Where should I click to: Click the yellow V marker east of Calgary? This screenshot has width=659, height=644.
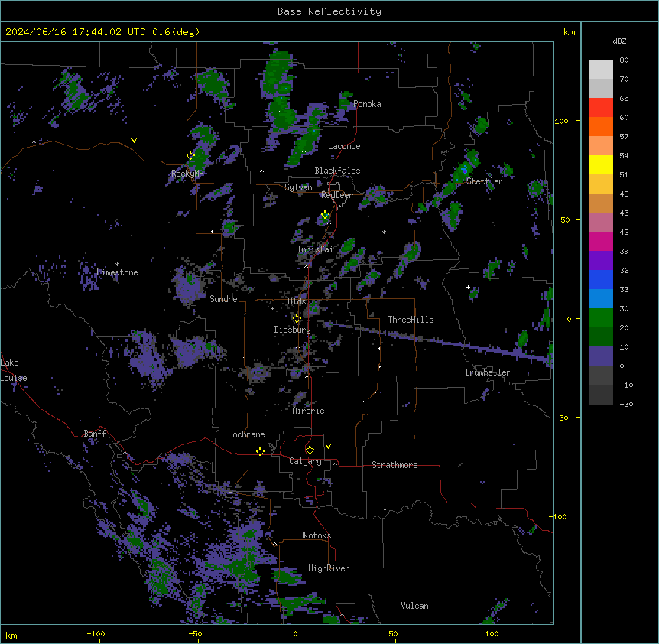(328, 447)
